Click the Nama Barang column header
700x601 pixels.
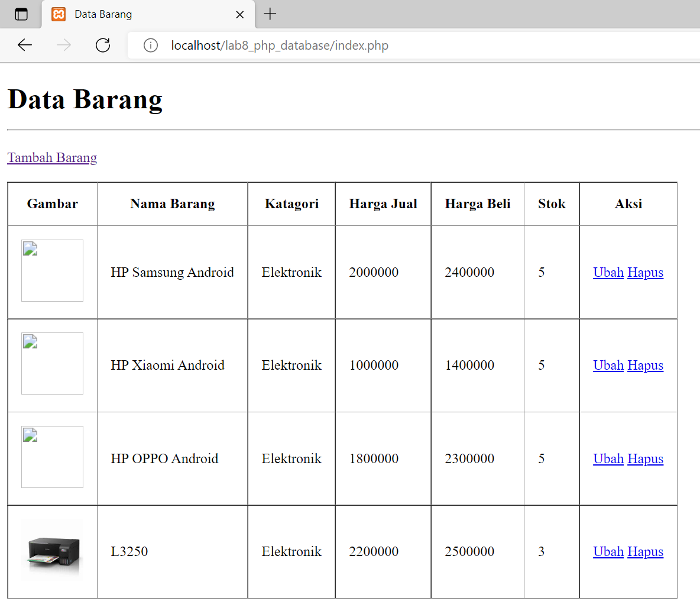172,203
